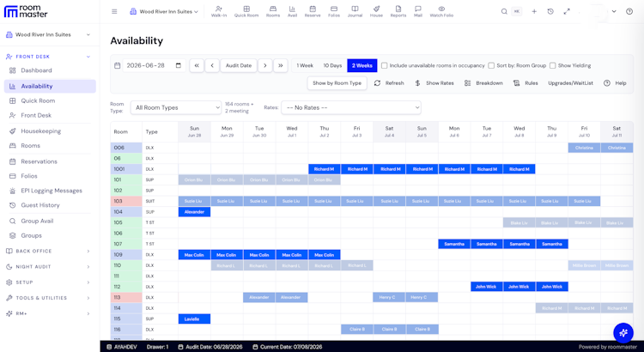
Task: Go to previous day with left arrow
Action: (x=212, y=66)
